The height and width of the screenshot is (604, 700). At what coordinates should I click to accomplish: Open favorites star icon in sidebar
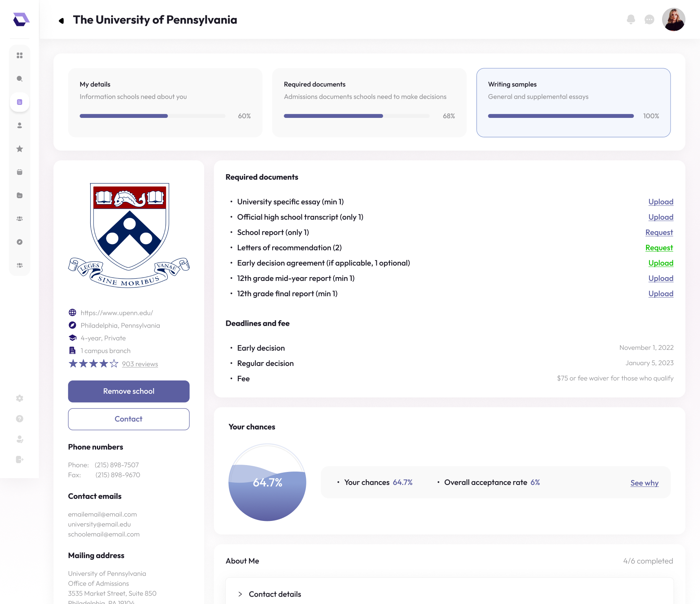point(20,149)
